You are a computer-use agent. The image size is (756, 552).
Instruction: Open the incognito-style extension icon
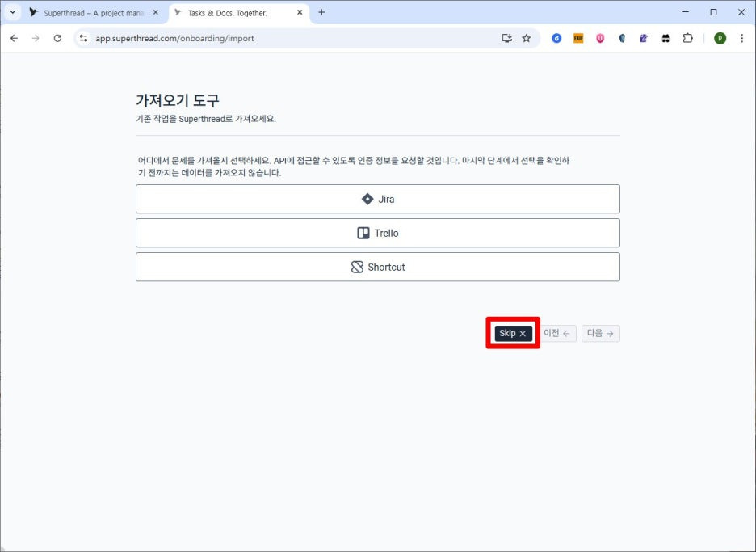tap(666, 38)
